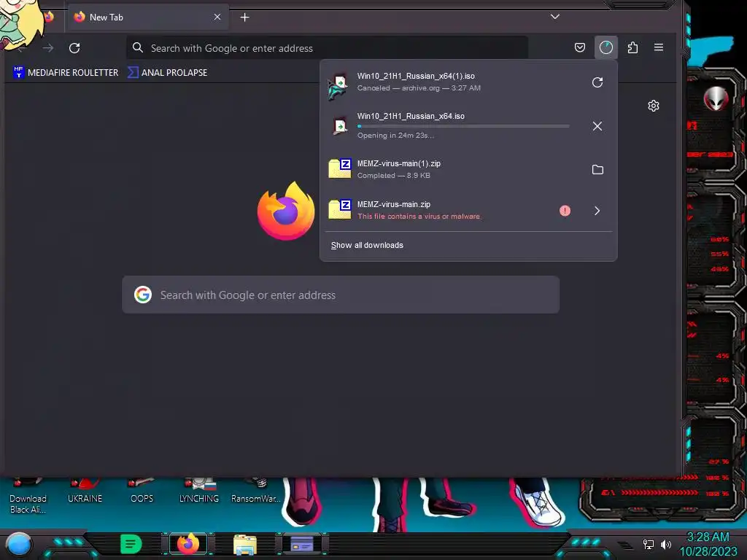The width and height of the screenshot is (747, 560).
Task: Go forward with the forward arrow
Action: pyautogui.click(x=48, y=48)
